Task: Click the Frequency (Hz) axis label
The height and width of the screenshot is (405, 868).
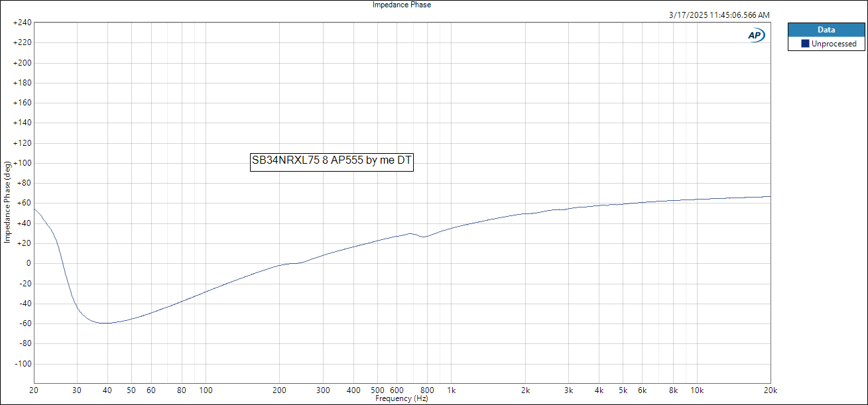Action: click(x=402, y=399)
